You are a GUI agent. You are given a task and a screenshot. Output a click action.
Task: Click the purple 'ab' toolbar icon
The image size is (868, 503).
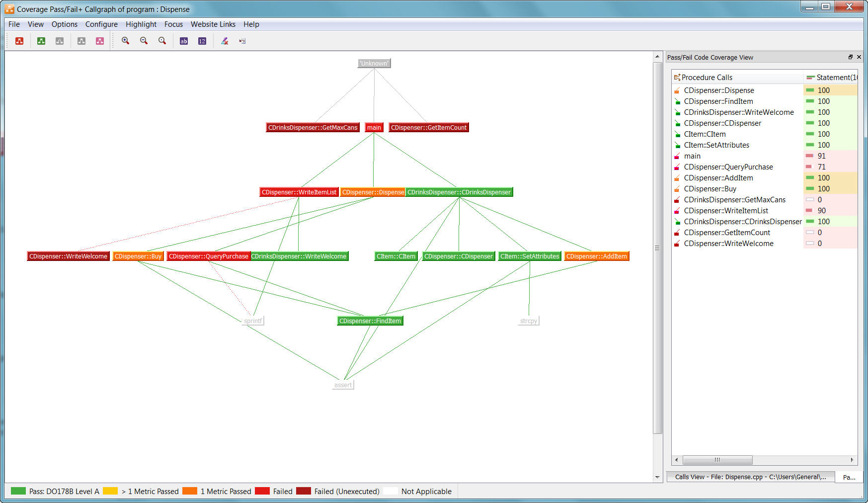pos(184,41)
